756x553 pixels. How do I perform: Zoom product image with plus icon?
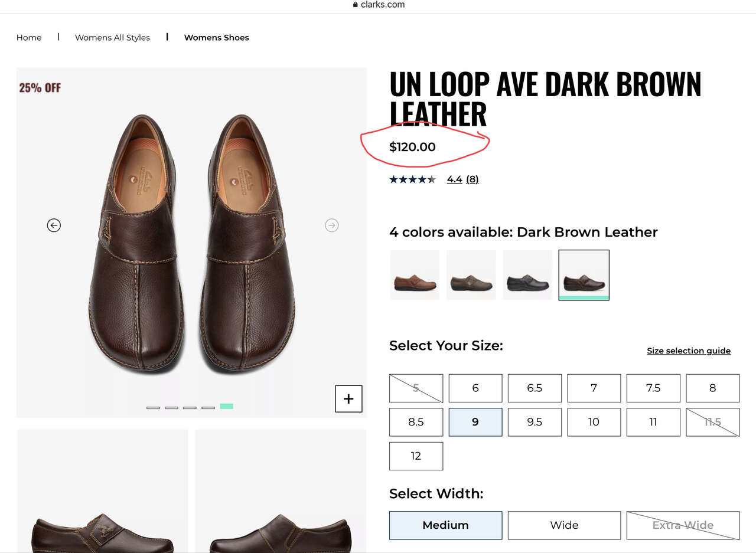click(x=348, y=399)
